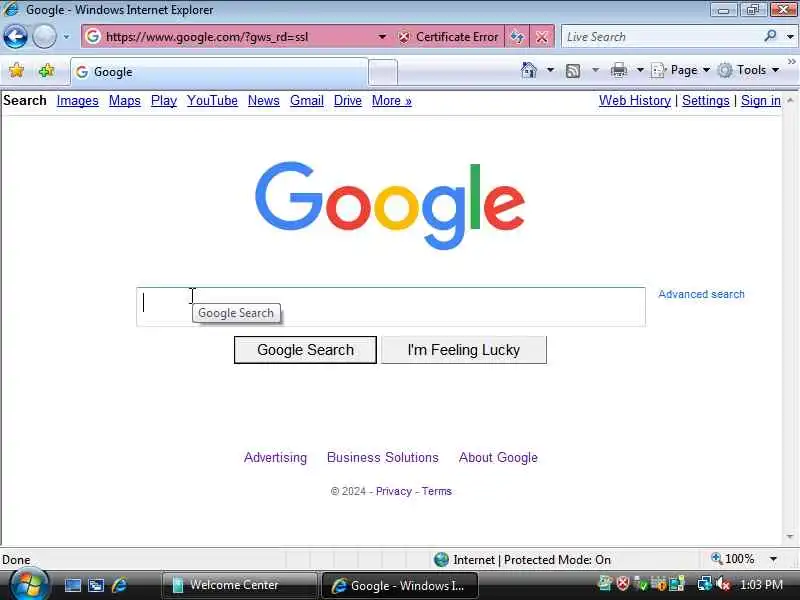The width and height of the screenshot is (800, 600).
Task: Expand the address bar URL history dropdown
Action: 382,37
